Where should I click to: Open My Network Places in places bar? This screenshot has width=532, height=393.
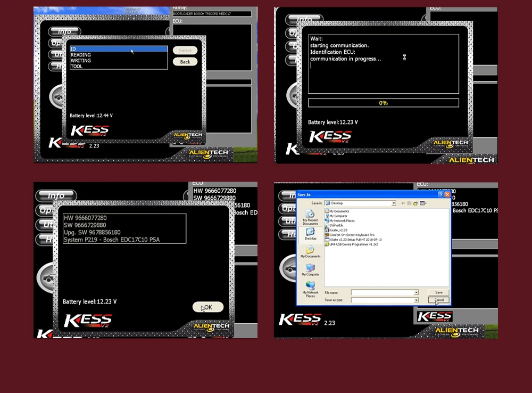310,289
